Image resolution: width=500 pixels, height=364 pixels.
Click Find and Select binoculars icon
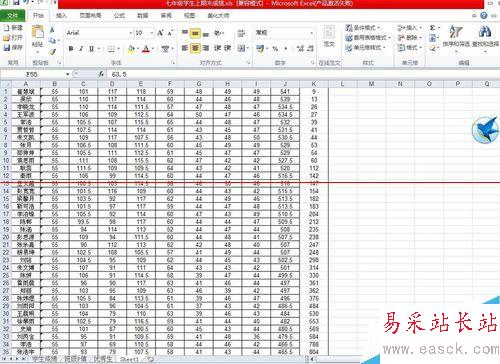[485, 32]
